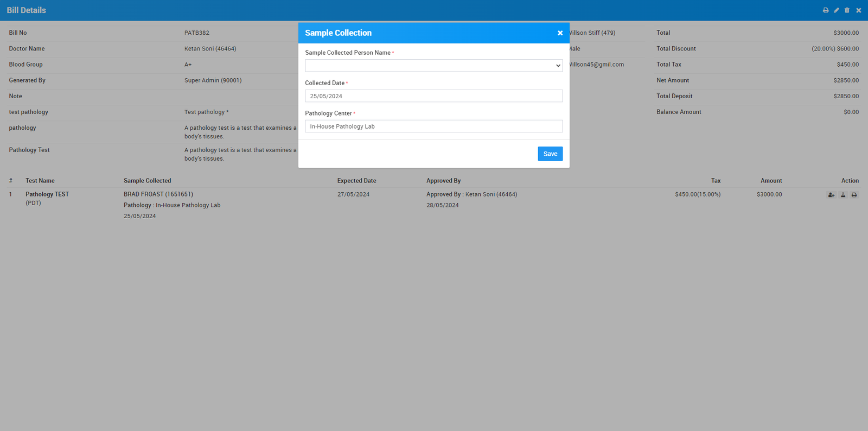The height and width of the screenshot is (431, 868).
Task: Print the bill from the header
Action: 826,10
